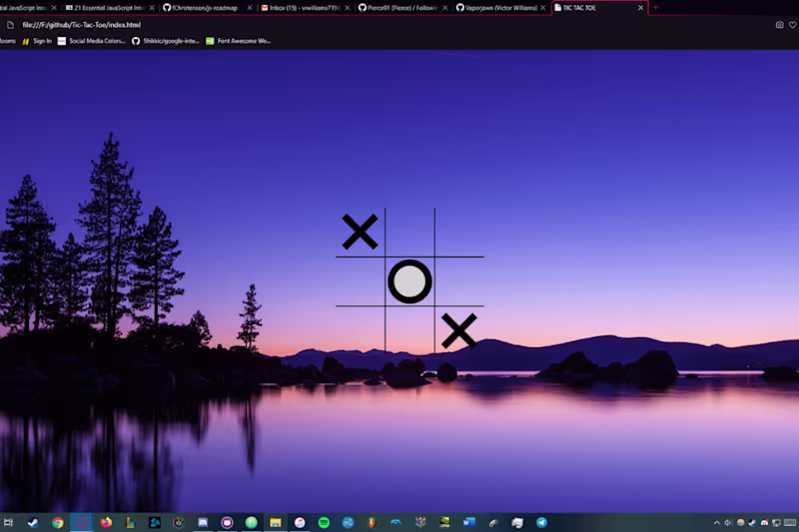Click the Discord icon in the system tray
The image size is (799, 532).
764,523
